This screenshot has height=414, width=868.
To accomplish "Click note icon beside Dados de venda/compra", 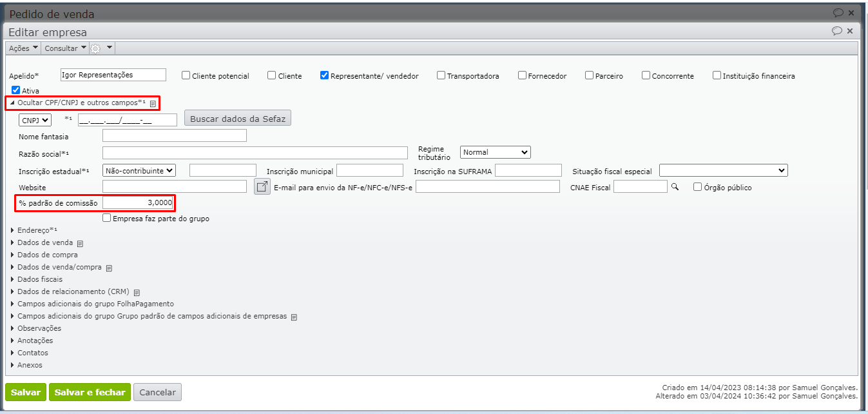I will [x=109, y=268].
